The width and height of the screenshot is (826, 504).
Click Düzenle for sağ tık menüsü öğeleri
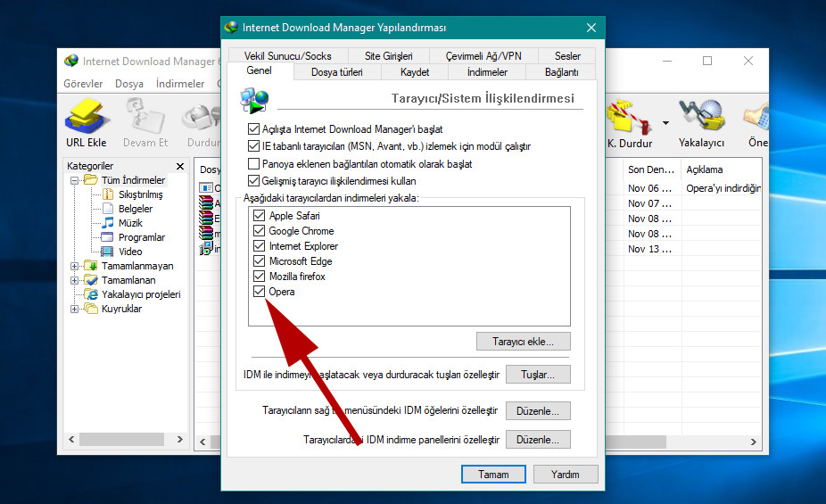click(538, 411)
